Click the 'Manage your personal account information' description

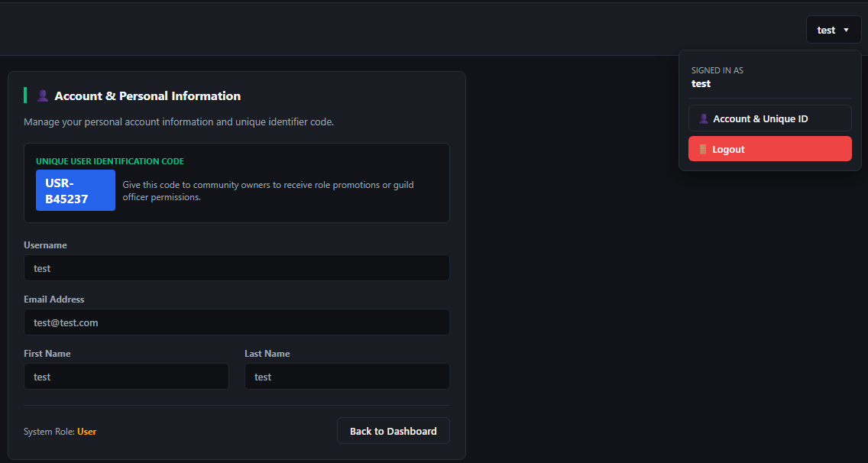[x=179, y=121]
